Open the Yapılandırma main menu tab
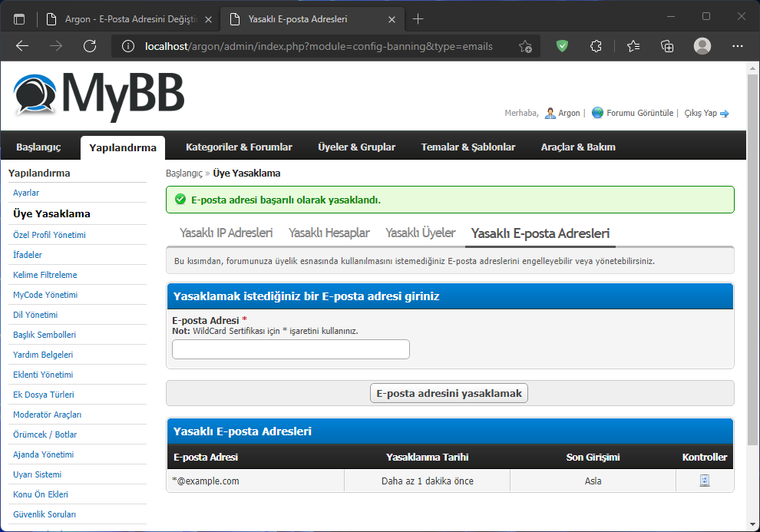 (123, 147)
